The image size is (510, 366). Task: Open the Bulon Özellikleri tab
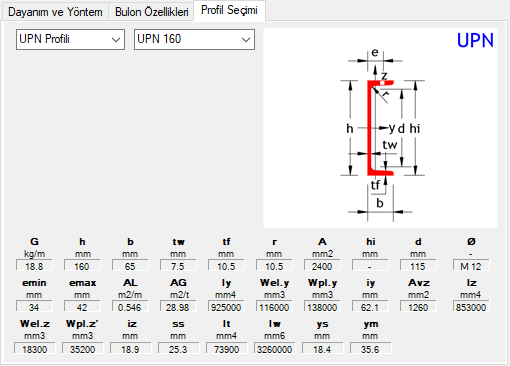(152, 12)
